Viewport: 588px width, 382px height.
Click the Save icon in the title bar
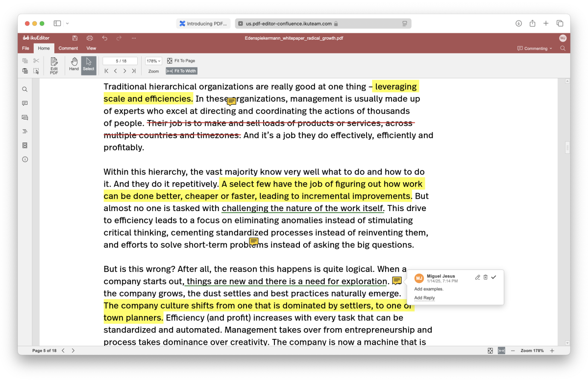pos(74,38)
